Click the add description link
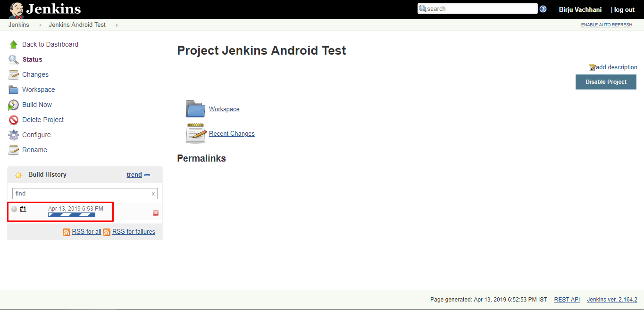The image size is (644, 310). [x=616, y=67]
